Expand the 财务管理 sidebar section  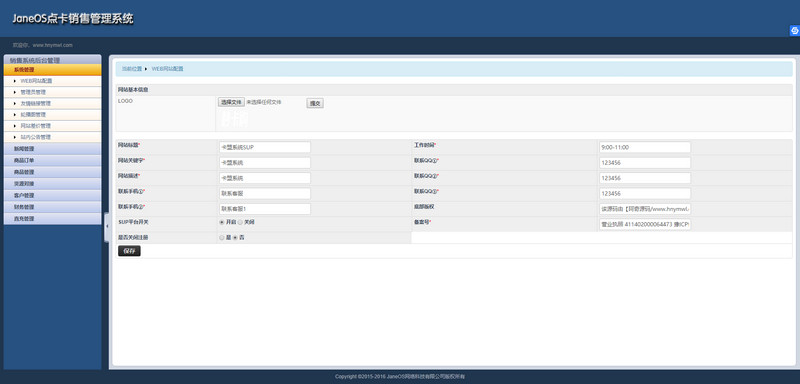tap(53, 207)
